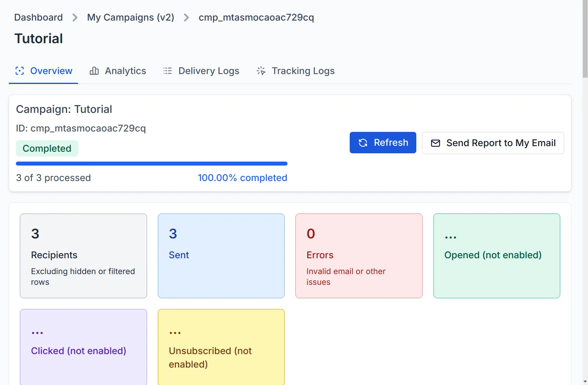Navigate to Dashboard via breadcrumb

(38, 17)
